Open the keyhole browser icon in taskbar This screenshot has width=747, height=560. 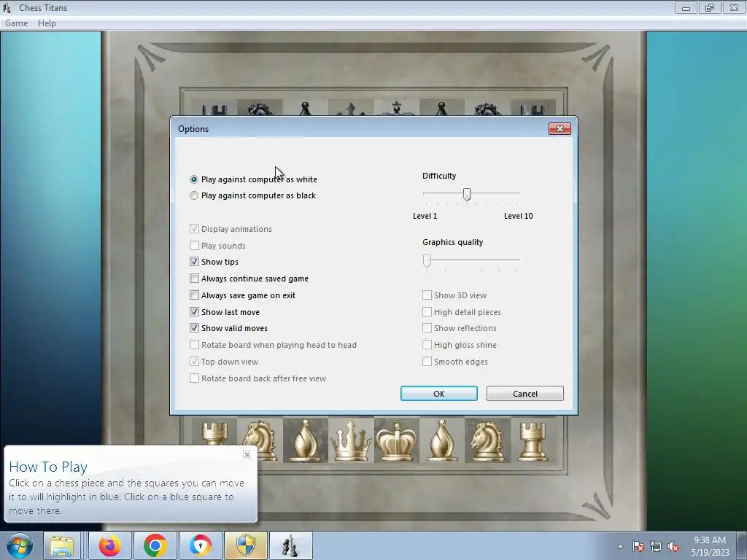tap(200, 545)
